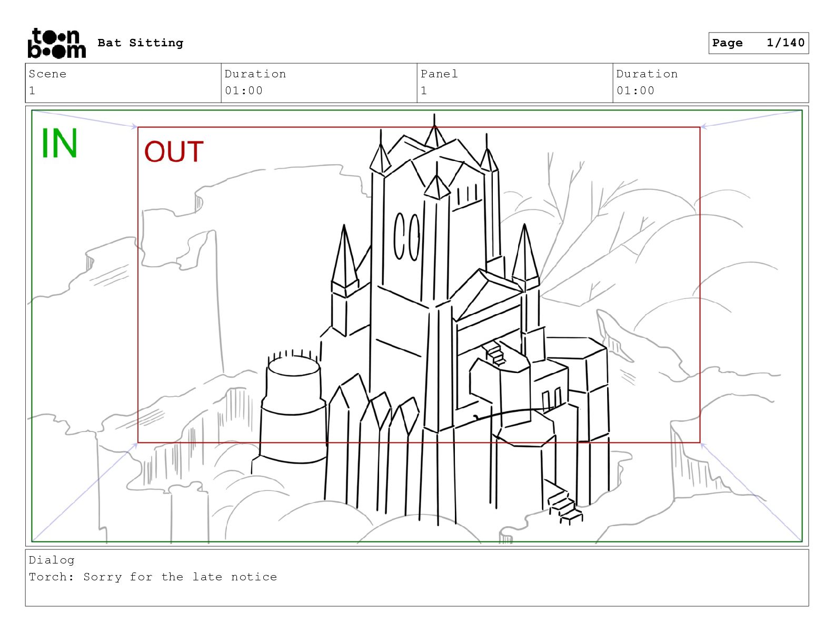
Task: Click the 'Bat Sitting' project title
Action: point(141,43)
